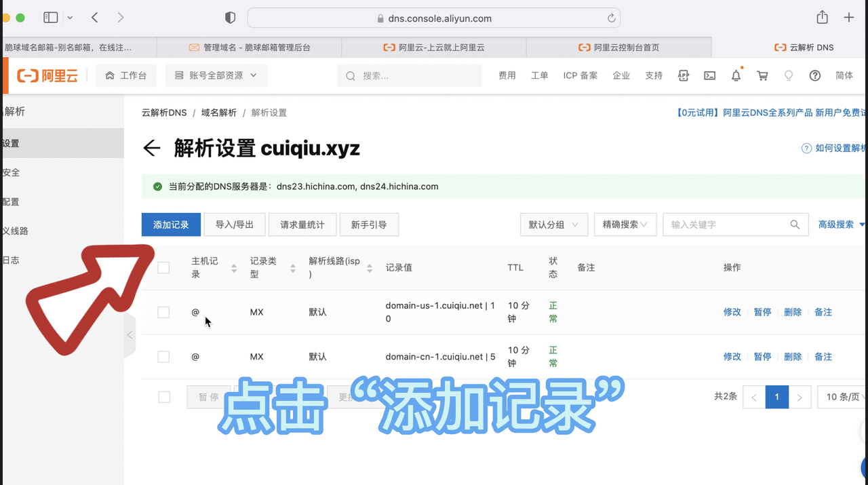Click the top search box 搜索...

pos(409,75)
